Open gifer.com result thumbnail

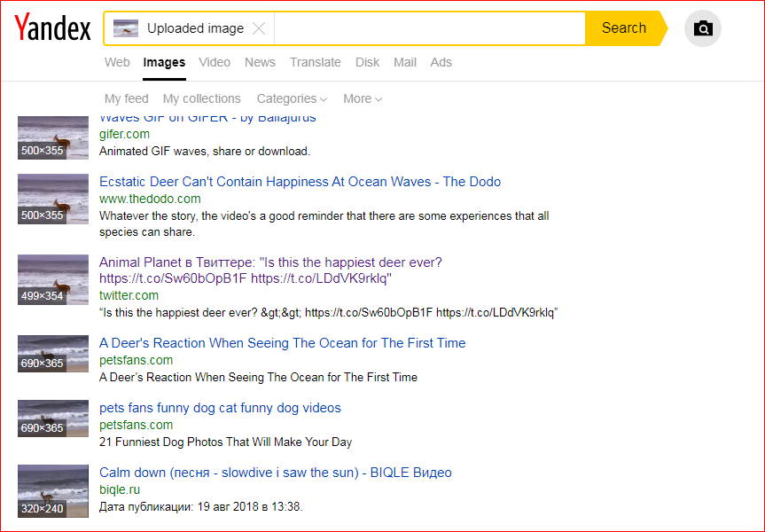tap(53, 137)
